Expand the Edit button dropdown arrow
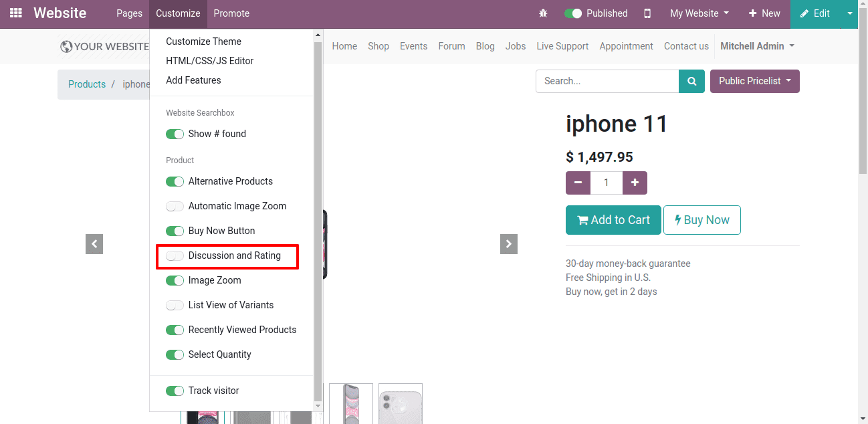This screenshot has height=424, width=868. (x=849, y=13)
